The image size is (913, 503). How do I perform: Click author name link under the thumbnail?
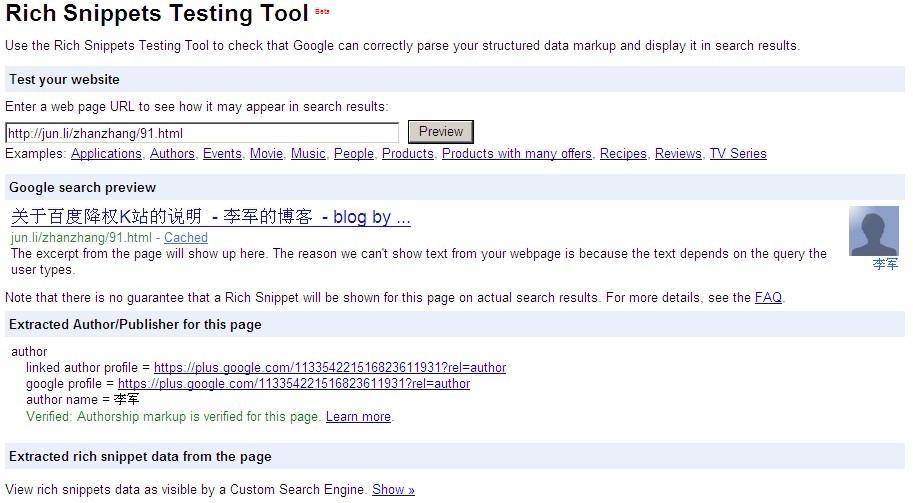[885, 264]
